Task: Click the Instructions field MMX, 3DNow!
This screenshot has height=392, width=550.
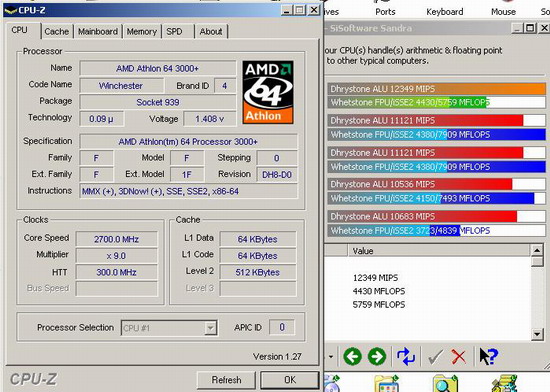Action: 188,191
